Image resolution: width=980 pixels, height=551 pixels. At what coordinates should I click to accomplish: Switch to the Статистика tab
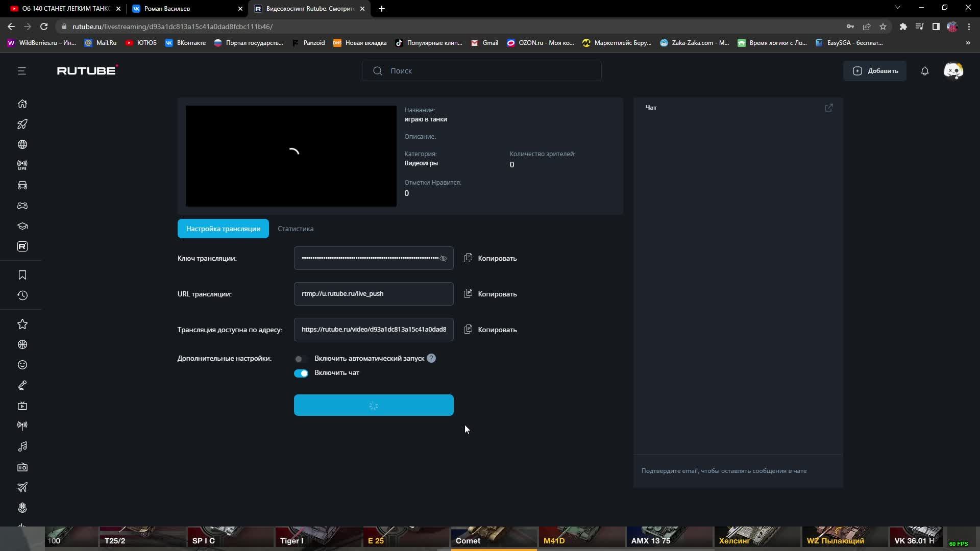click(x=296, y=229)
